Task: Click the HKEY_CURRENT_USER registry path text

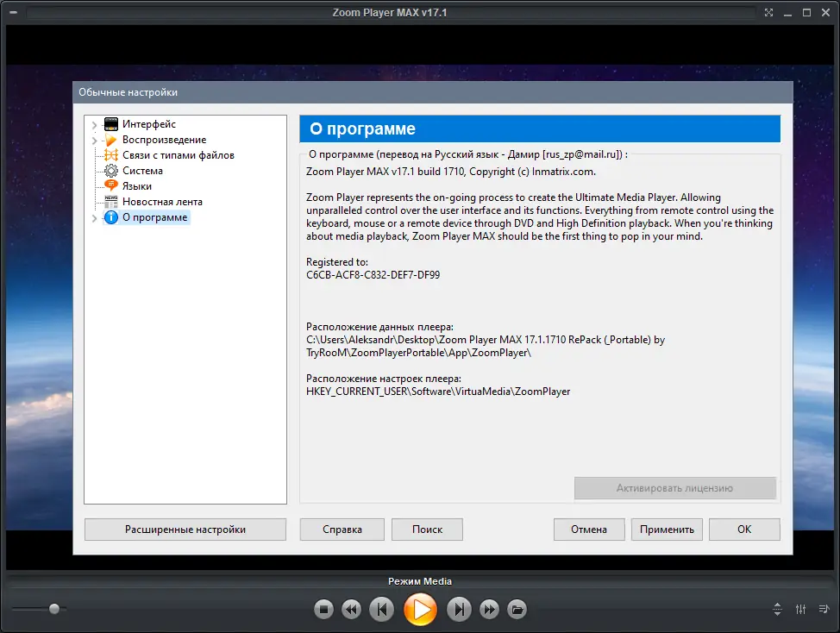Action: (x=438, y=392)
